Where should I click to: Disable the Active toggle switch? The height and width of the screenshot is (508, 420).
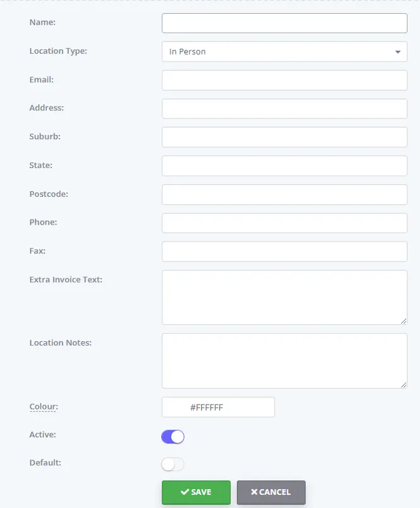(172, 437)
